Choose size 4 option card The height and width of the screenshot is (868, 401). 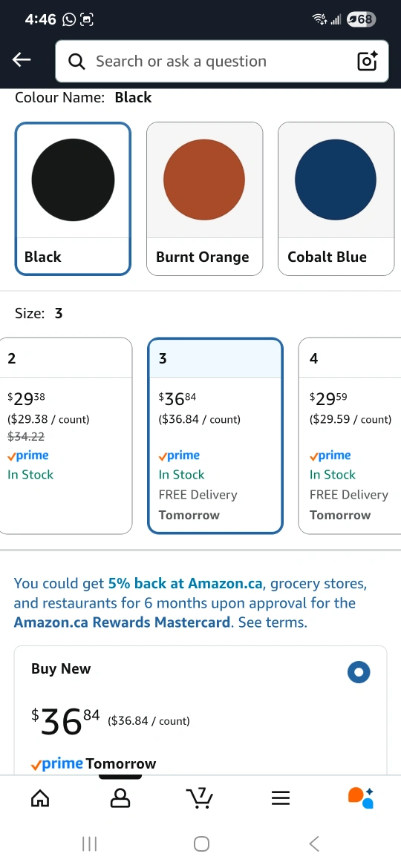[350, 435]
